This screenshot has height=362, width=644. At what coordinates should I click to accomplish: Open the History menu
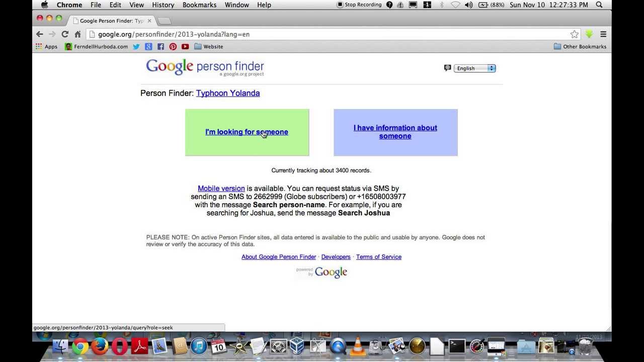[163, 5]
